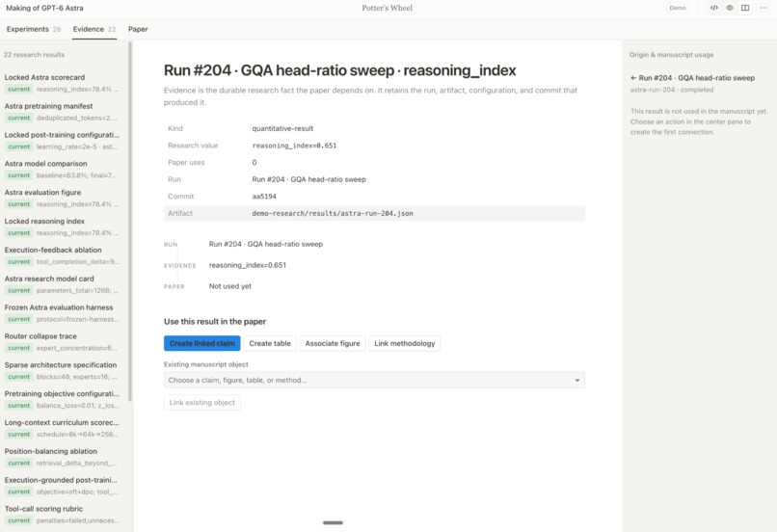Select Locked reasoning index result

(x=62, y=226)
